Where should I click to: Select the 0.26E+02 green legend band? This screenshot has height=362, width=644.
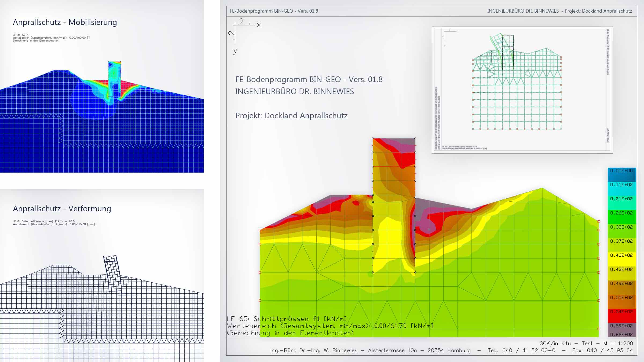pyautogui.click(x=622, y=217)
